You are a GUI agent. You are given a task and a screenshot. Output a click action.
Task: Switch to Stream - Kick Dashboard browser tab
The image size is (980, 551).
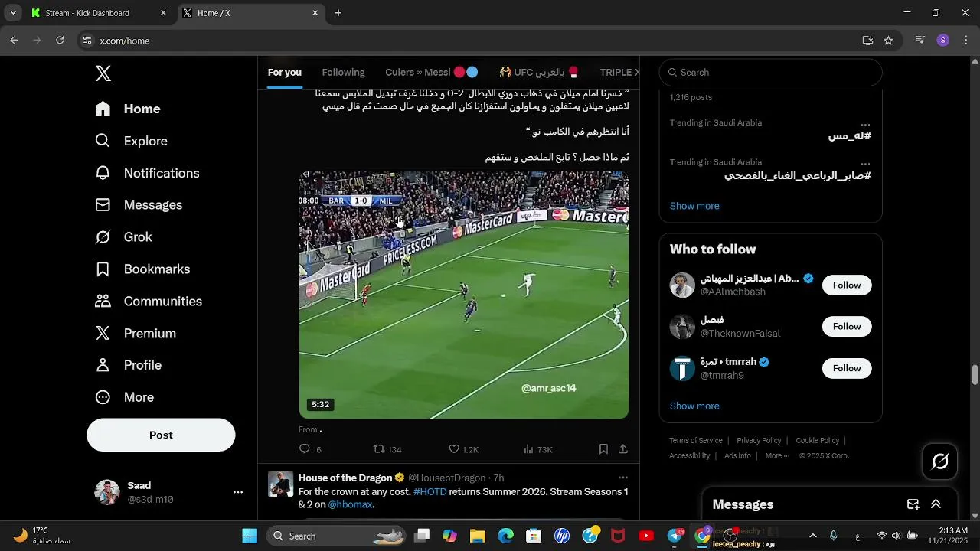(x=98, y=13)
